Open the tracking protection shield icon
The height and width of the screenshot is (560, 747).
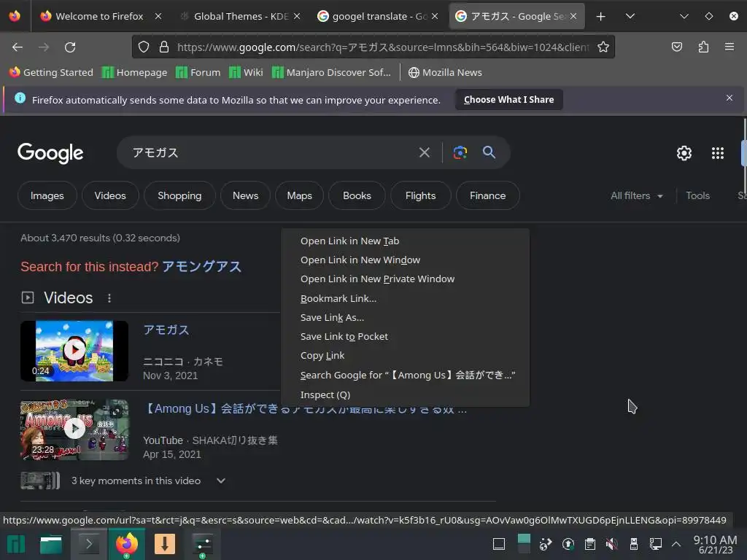[144, 47]
